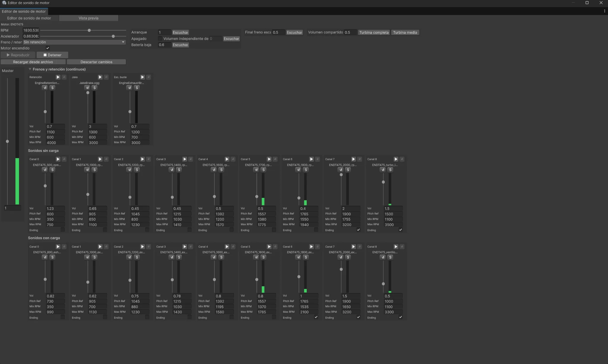Play the Jake brake sound
This screenshot has height=364, width=608.
pyautogui.click(x=100, y=77)
